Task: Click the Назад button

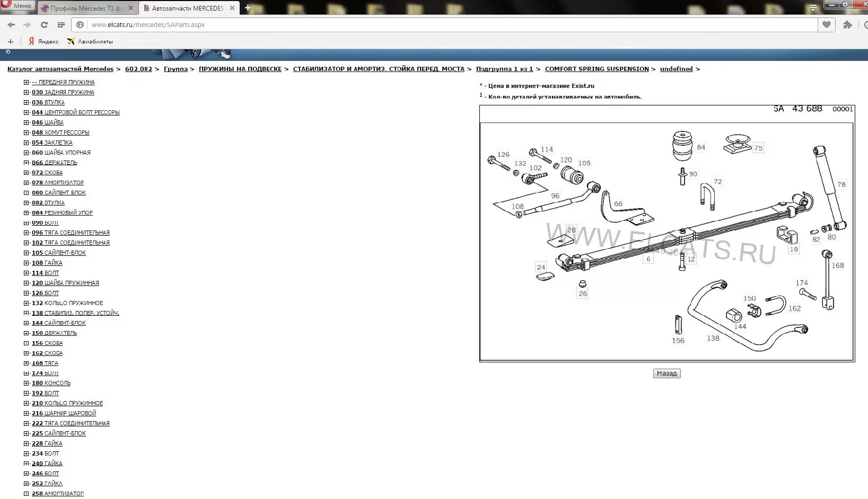Action: 667,373
